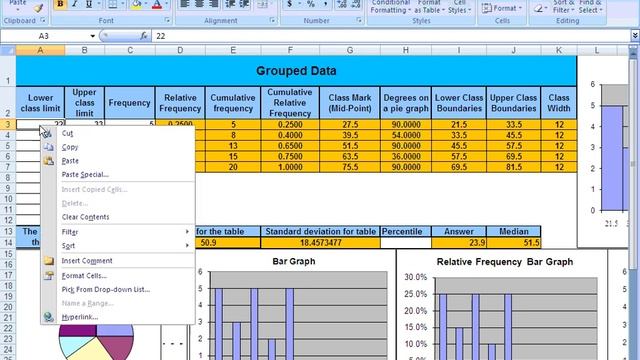Select column J header
The height and width of the screenshot is (360, 640).
click(x=513, y=50)
